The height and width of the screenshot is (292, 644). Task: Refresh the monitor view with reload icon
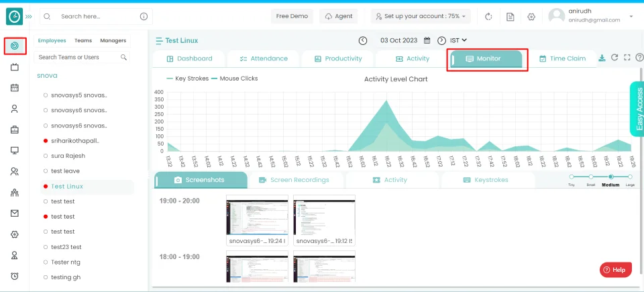(x=614, y=58)
